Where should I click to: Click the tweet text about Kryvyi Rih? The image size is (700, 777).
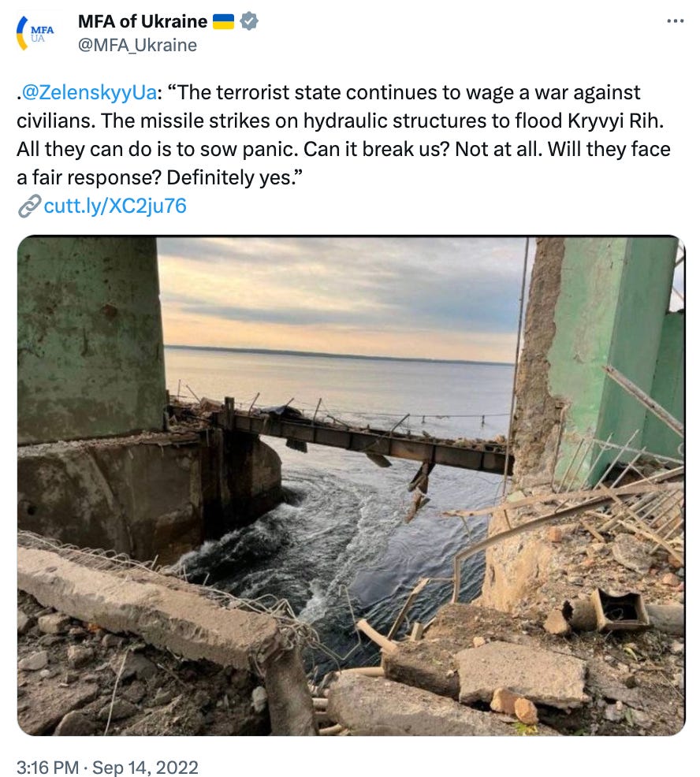point(343,135)
